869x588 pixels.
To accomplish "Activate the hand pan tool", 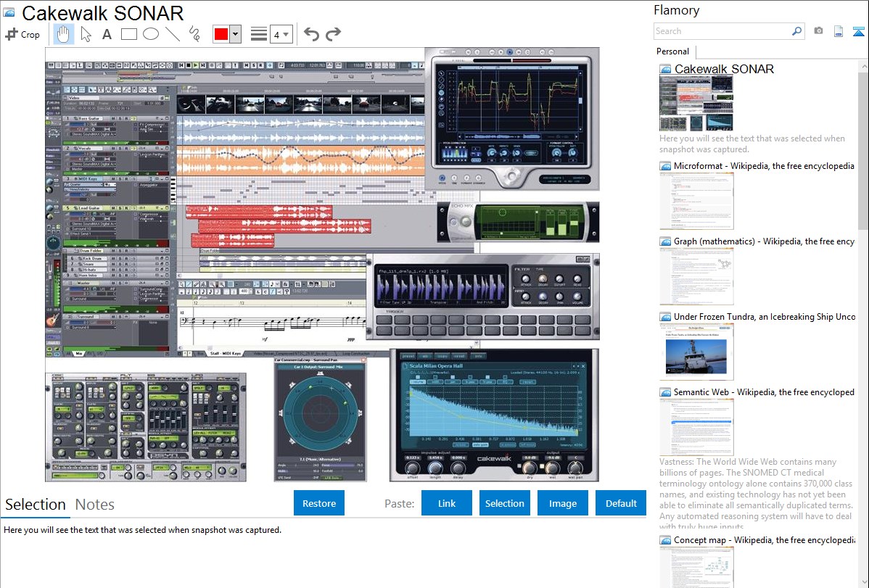I will click(63, 34).
